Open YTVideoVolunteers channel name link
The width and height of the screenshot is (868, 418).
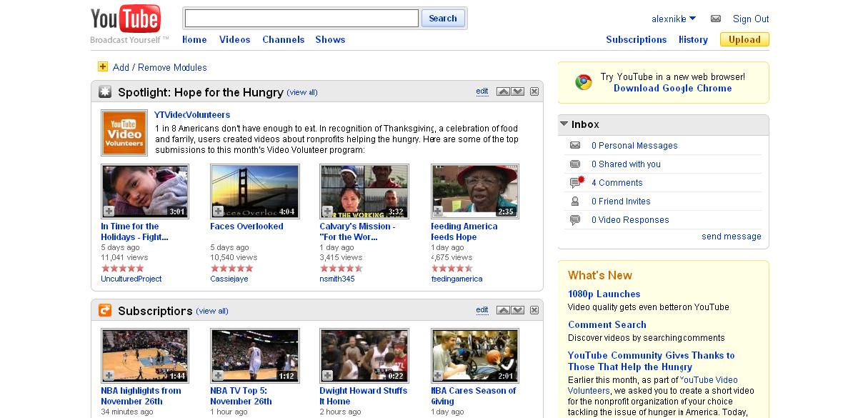[192, 114]
